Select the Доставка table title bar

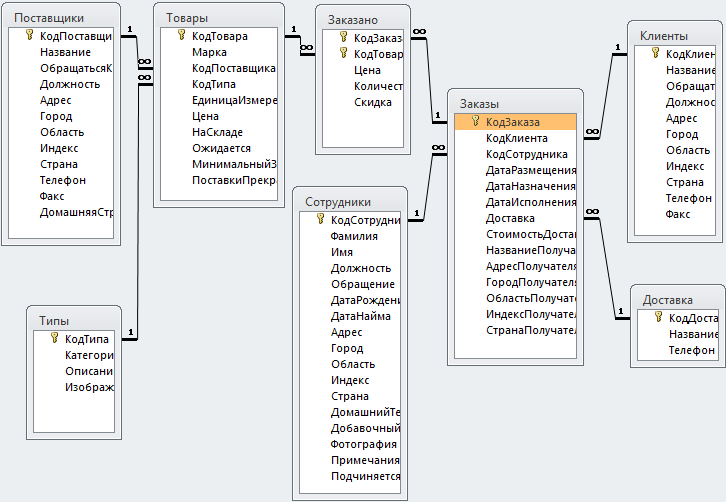click(678, 300)
